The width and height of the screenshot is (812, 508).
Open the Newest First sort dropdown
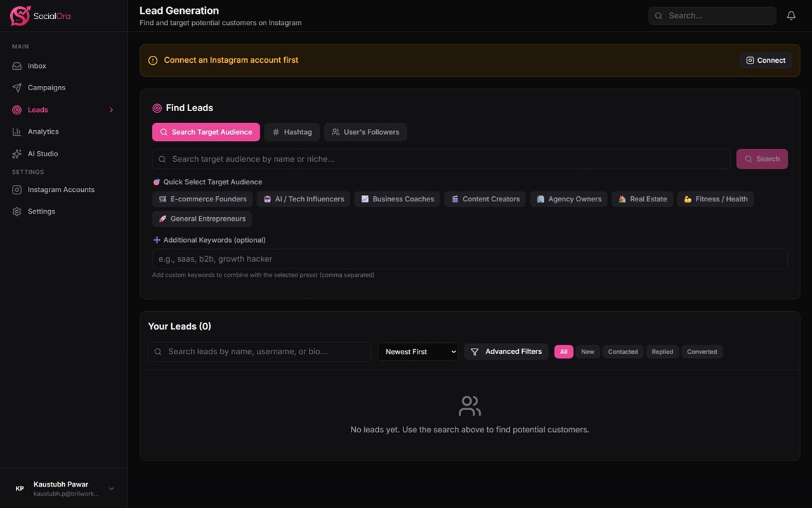coord(417,351)
